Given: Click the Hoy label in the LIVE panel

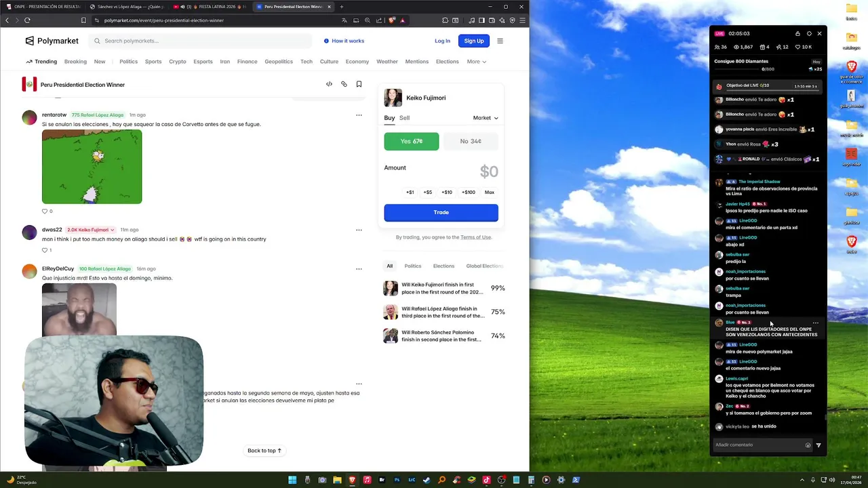Looking at the screenshot, I should point(816,62).
